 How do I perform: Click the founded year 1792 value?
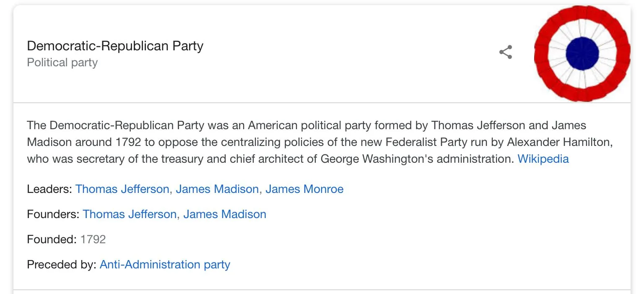pyautogui.click(x=93, y=239)
